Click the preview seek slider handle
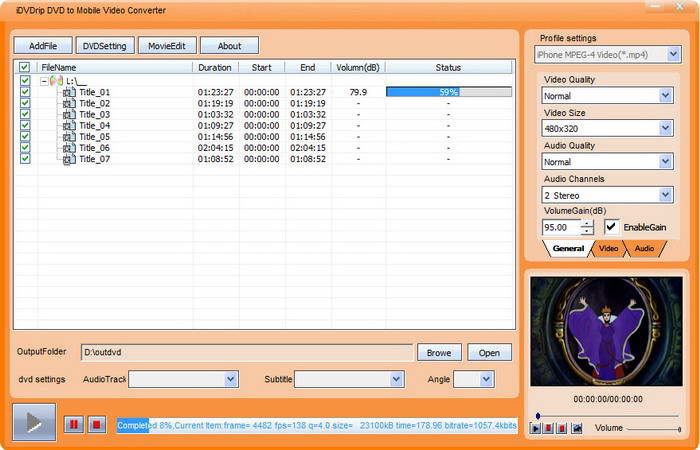The height and width of the screenshot is (450, 700). 538,416
